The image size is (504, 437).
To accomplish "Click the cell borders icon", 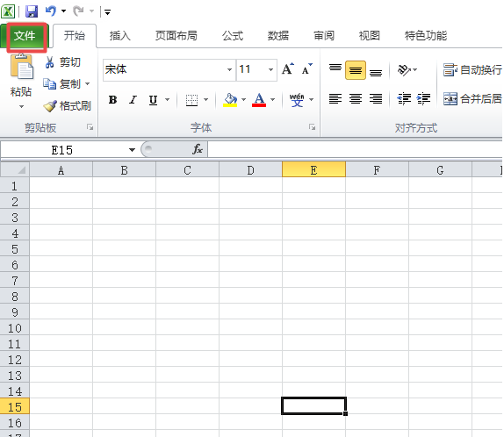I will [x=192, y=100].
